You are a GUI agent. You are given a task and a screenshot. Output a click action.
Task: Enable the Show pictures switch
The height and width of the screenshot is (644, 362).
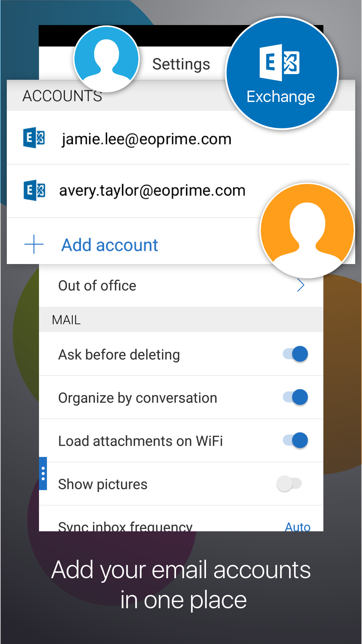(289, 484)
